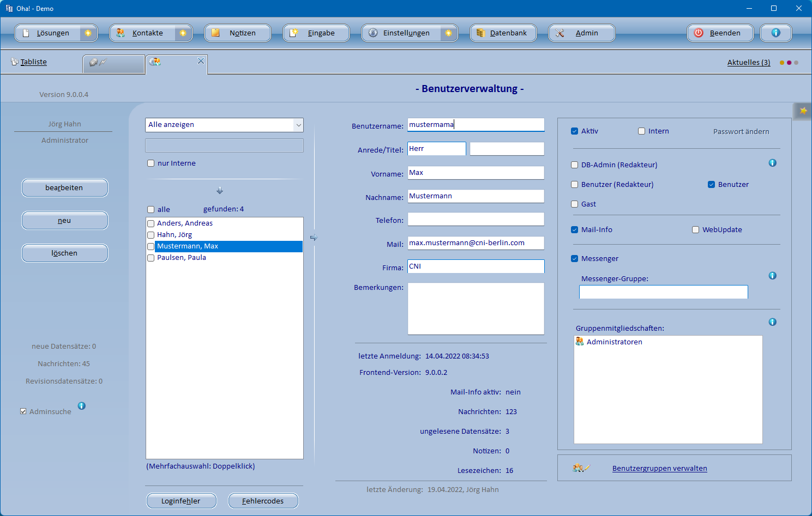The image size is (812, 516).
Task: Click the info icon next to DB-Admin
Action: point(772,163)
